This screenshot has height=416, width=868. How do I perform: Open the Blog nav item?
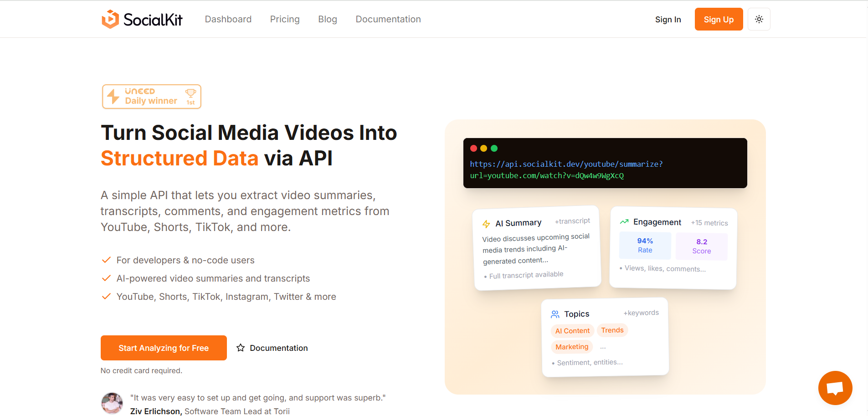pos(328,19)
